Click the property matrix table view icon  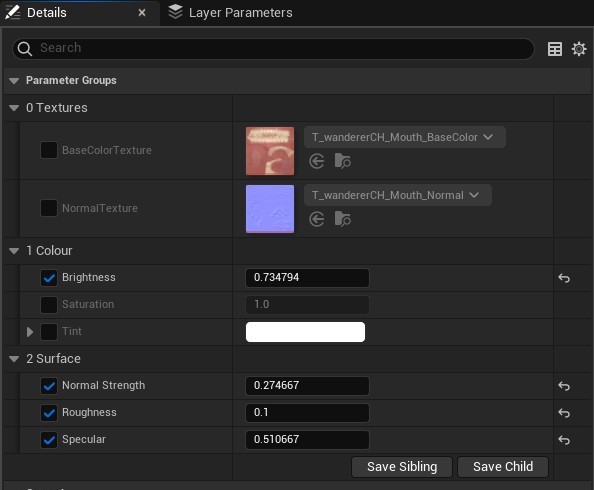pyautogui.click(x=555, y=49)
